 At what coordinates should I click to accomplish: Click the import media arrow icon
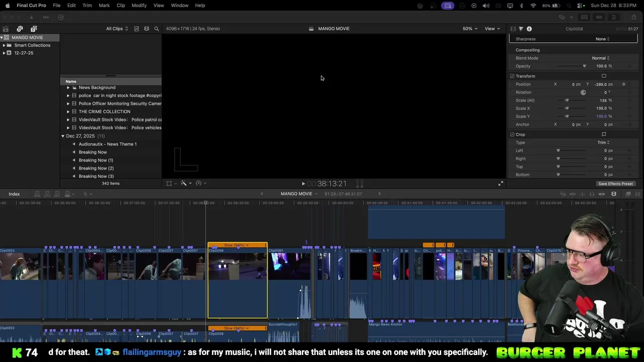[x=31, y=17]
